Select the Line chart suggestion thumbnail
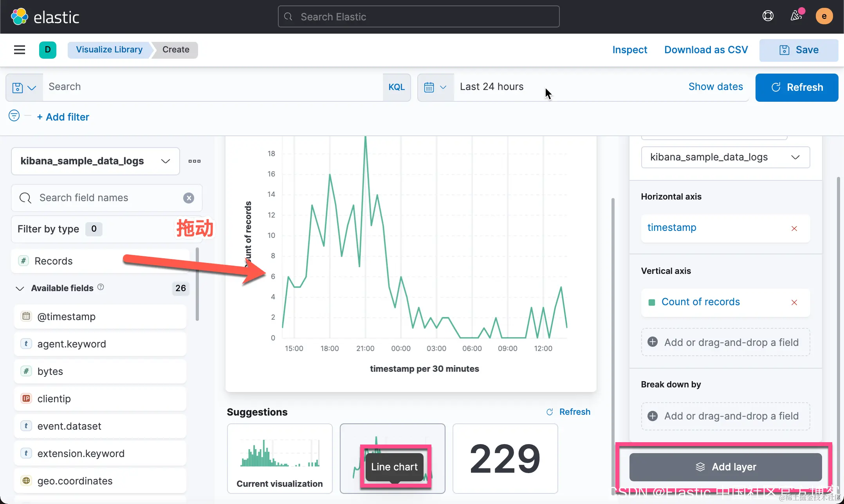This screenshot has width=844, height=504. tap(392, 458)
